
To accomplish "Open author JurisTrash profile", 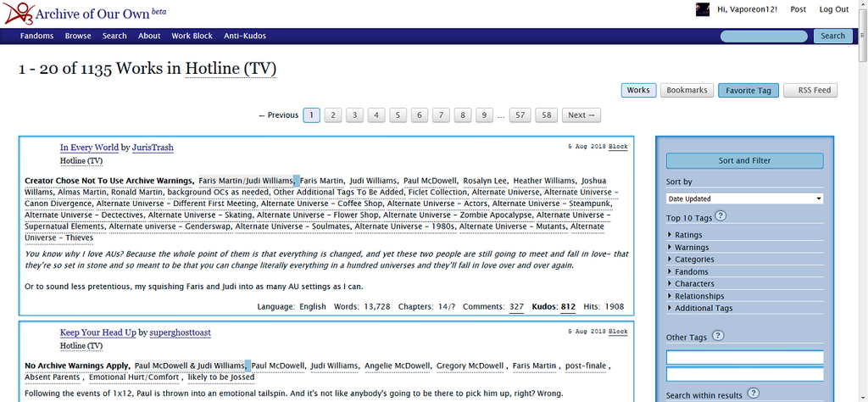I will (153, 148).
